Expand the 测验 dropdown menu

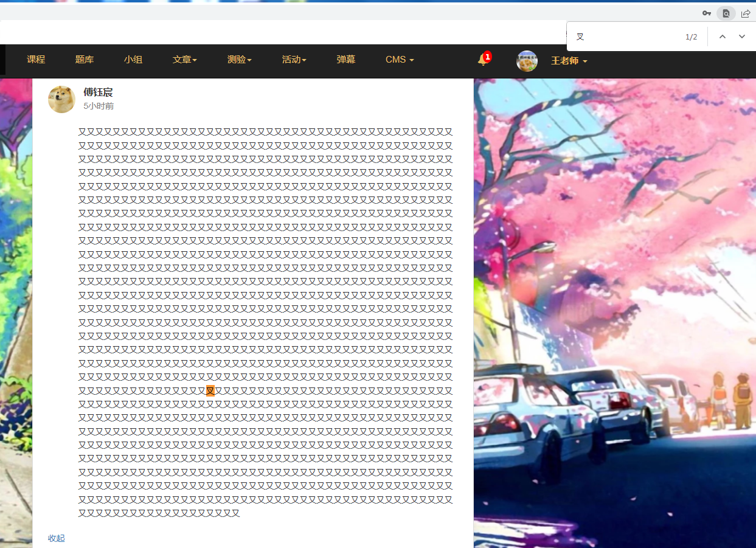coord(240,60)
